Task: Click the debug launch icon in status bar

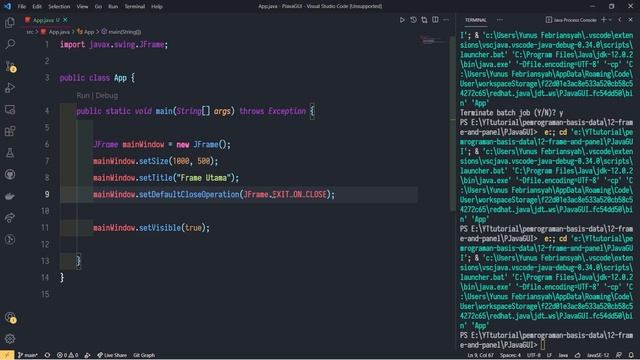Action: click(87, 355)
